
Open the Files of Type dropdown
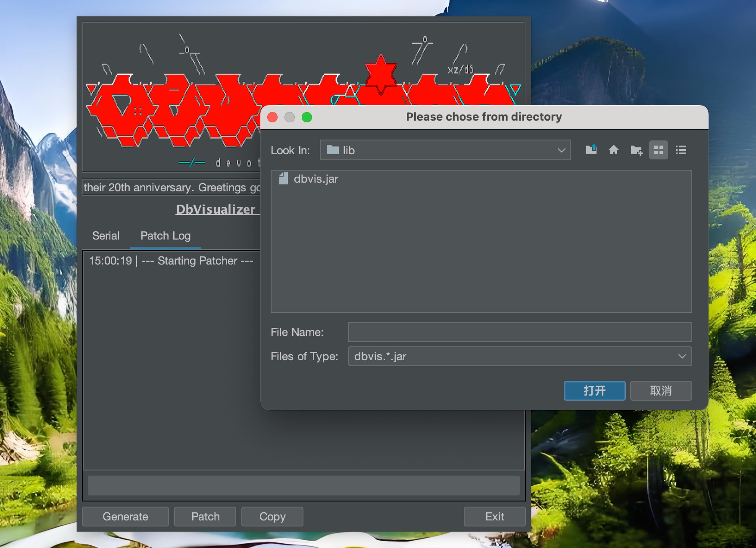tap(682, 356)
